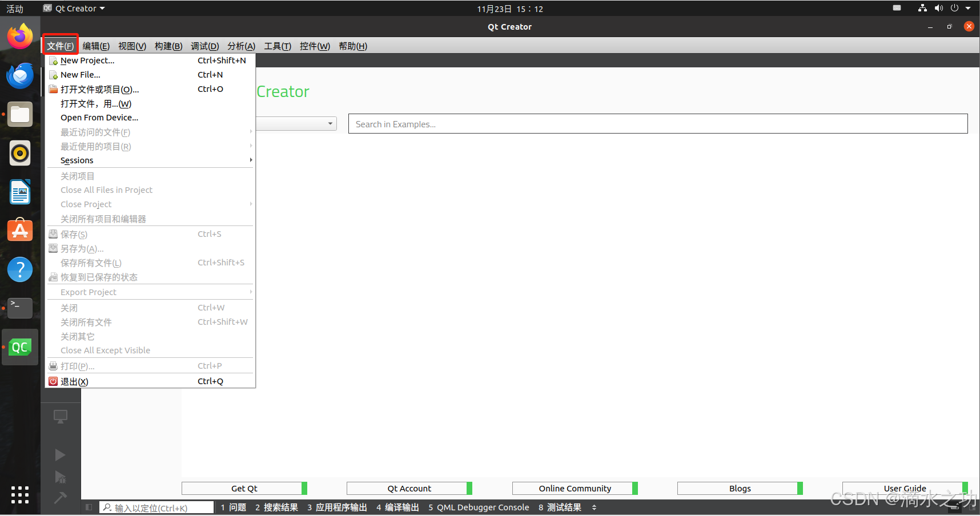Open the 工具(T) menu

[278, 46]
